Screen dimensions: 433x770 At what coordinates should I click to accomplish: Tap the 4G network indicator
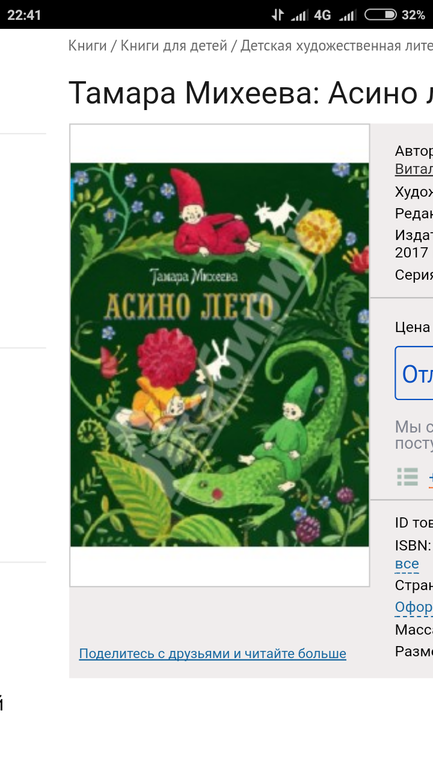323,15
